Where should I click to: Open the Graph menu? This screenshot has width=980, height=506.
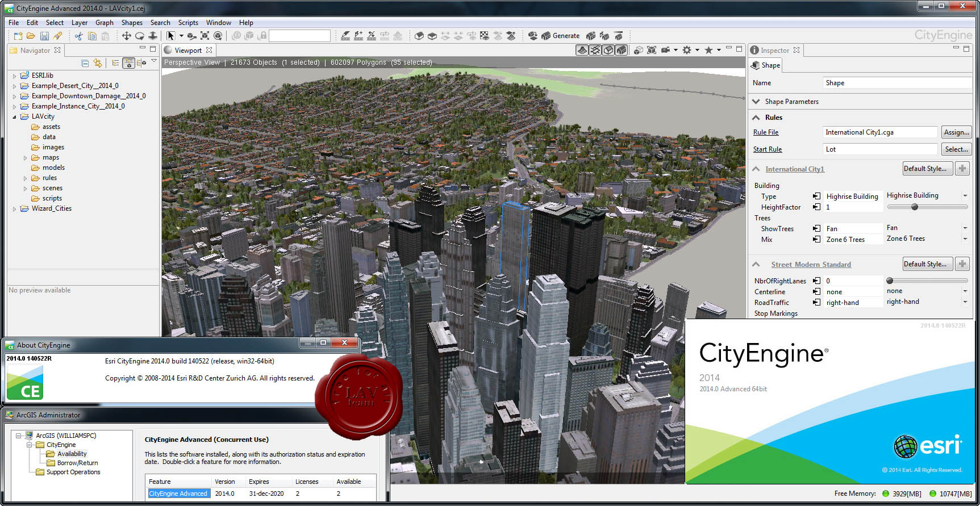pyautogui.click(x=105, y=23)
